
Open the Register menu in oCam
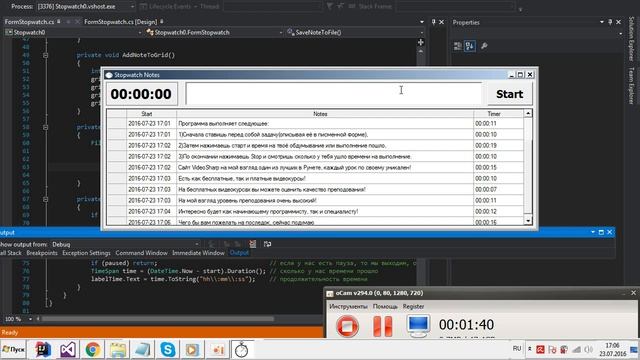click(413, 306)
